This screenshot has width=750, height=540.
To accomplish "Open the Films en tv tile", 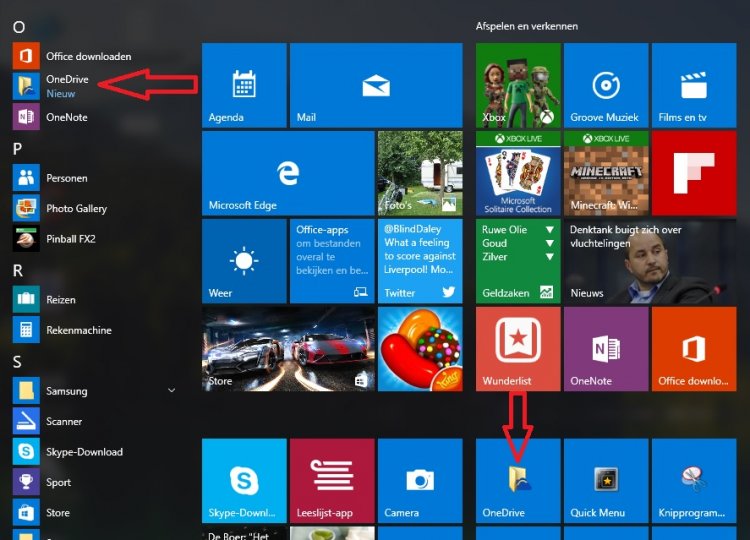I will (x=692, y=85).
